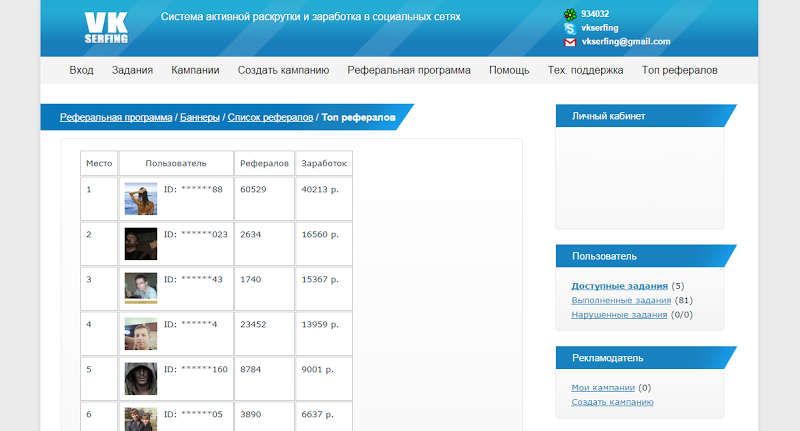This screenshot has width=800, height=431.
Task: Click the avatar of user ID ******43
Action: click(141, 289)
